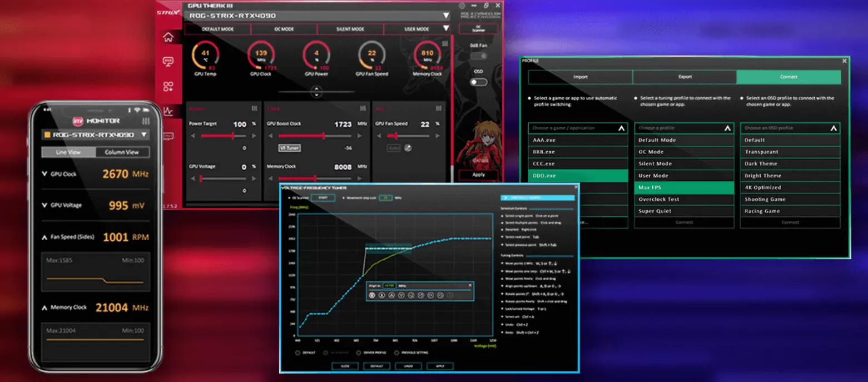
Task: Switch to Connect tab in Profile window
Action: 789,77
